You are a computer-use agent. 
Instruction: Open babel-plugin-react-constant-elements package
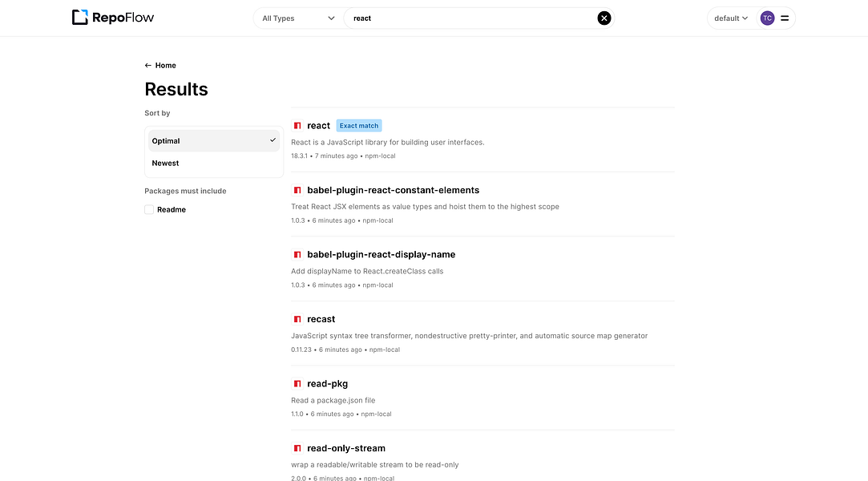click(x=393, y=190)
